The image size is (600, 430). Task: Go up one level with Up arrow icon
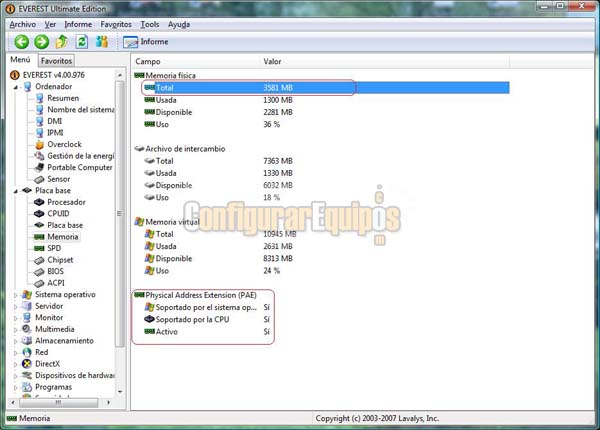(62, 42)
